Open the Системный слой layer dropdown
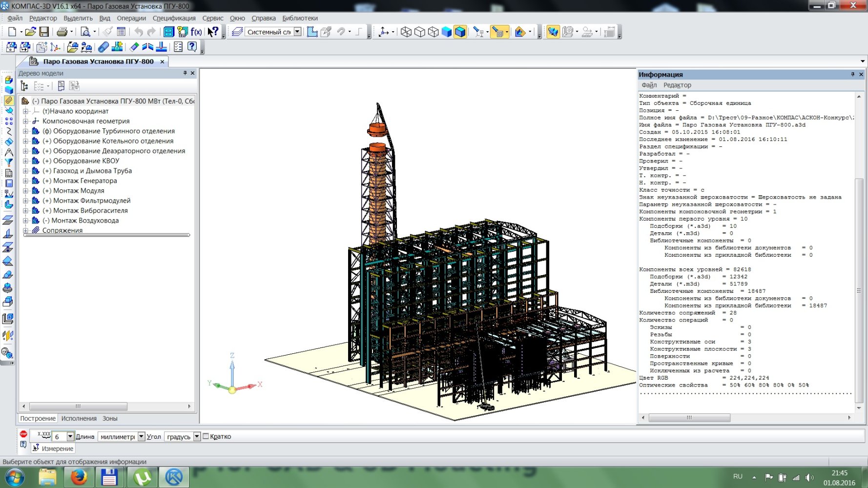 pos(297,32)
